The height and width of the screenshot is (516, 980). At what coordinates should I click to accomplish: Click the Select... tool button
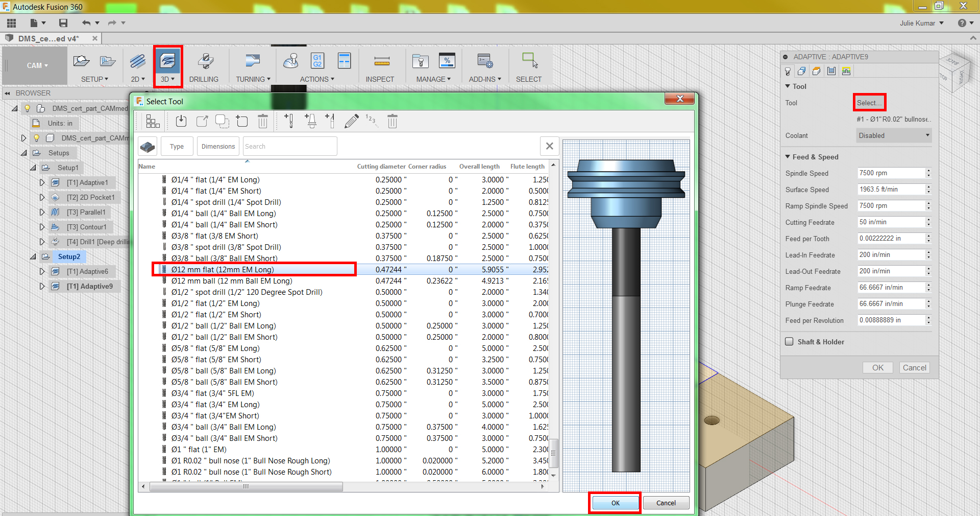pos(869,103)
